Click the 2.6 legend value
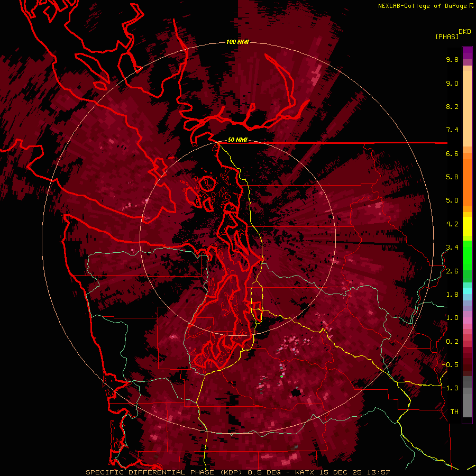This screenshot has width=476, height=476. coord(452,271)
